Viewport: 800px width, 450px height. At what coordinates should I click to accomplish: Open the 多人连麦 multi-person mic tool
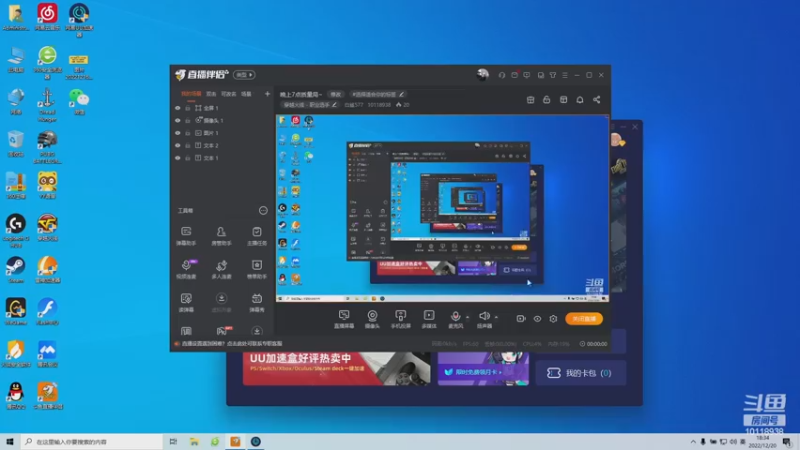point(221,269)
